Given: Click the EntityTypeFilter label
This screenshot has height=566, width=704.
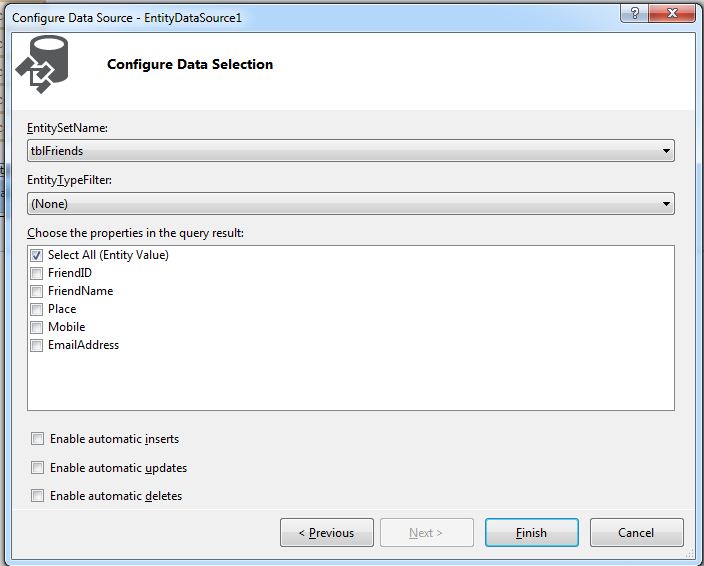Looking at the screenshot, I should coord(69,180).
